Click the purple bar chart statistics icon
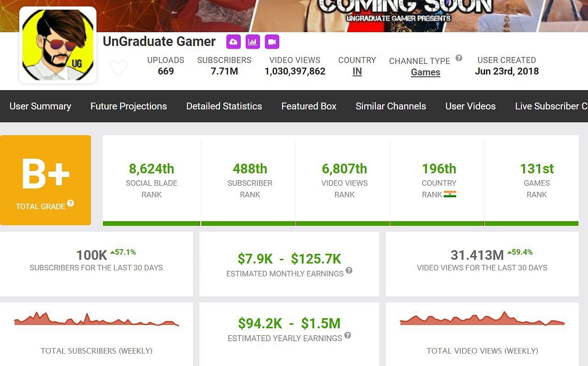Image resolution: width=588 pixels, height=366 pixels. click(253, 42)
